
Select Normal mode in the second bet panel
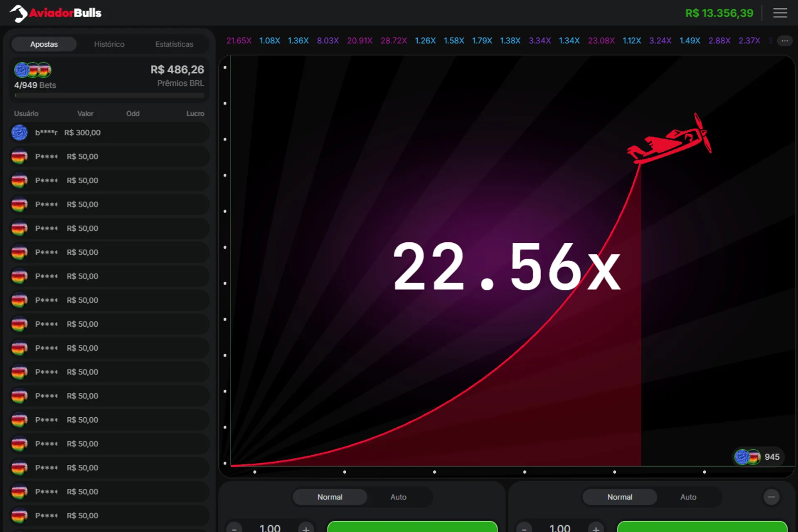tap(619, 497)
